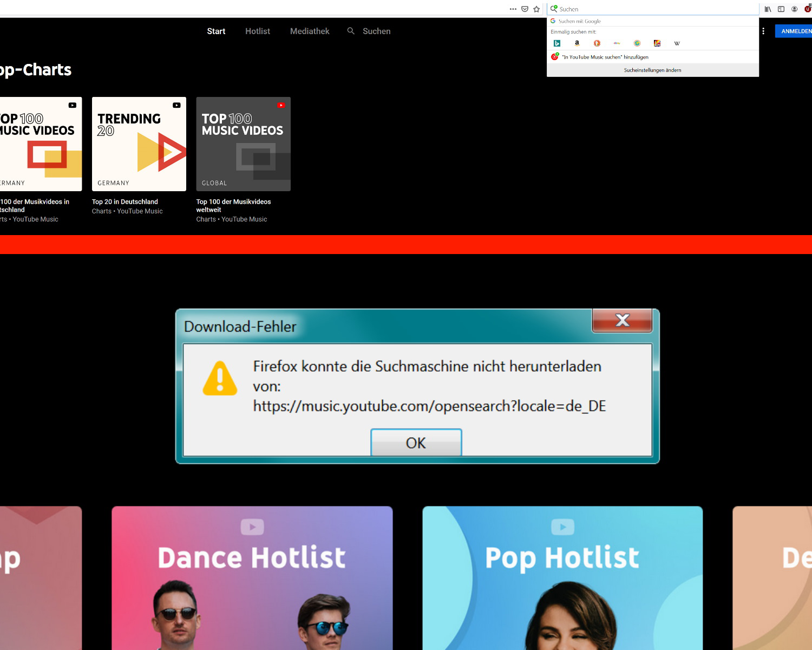The image size is (812, 650).
Task: Search once with DuckDuckGo icon
Action: click(597, 43)
